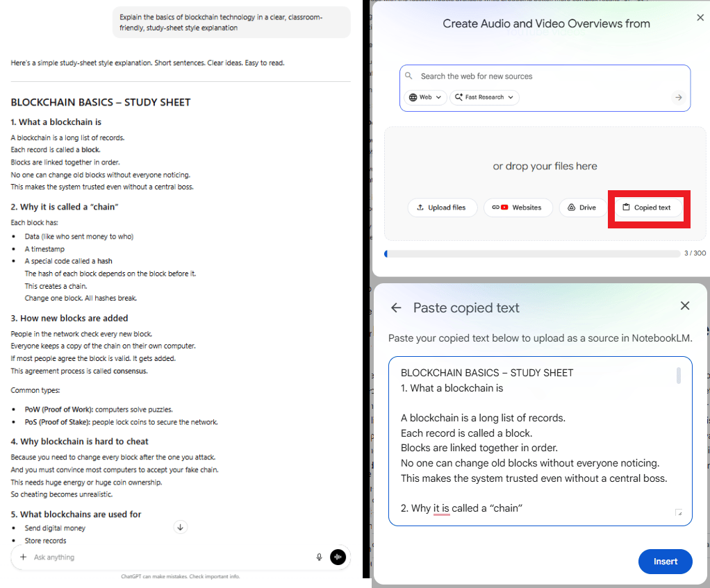Click heading '5. What blockchains are used for'
The height and width of the screenshot is (588, 710).
coord(76,514)
